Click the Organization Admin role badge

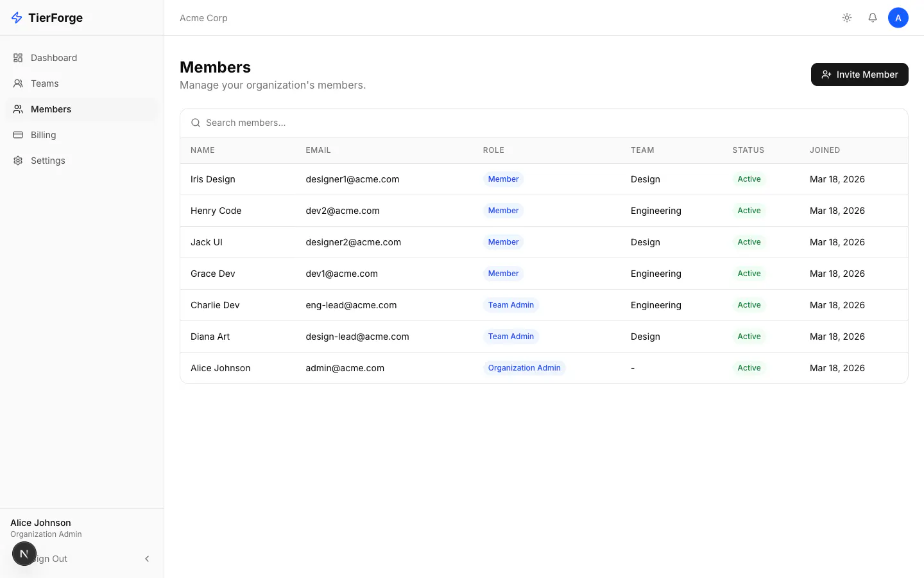(x=524, y=368)
